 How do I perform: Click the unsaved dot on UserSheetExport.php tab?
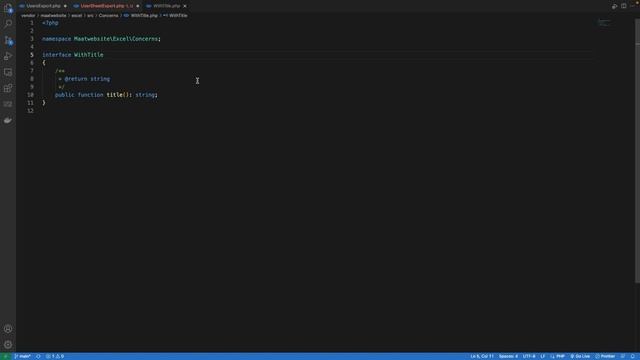138,6
